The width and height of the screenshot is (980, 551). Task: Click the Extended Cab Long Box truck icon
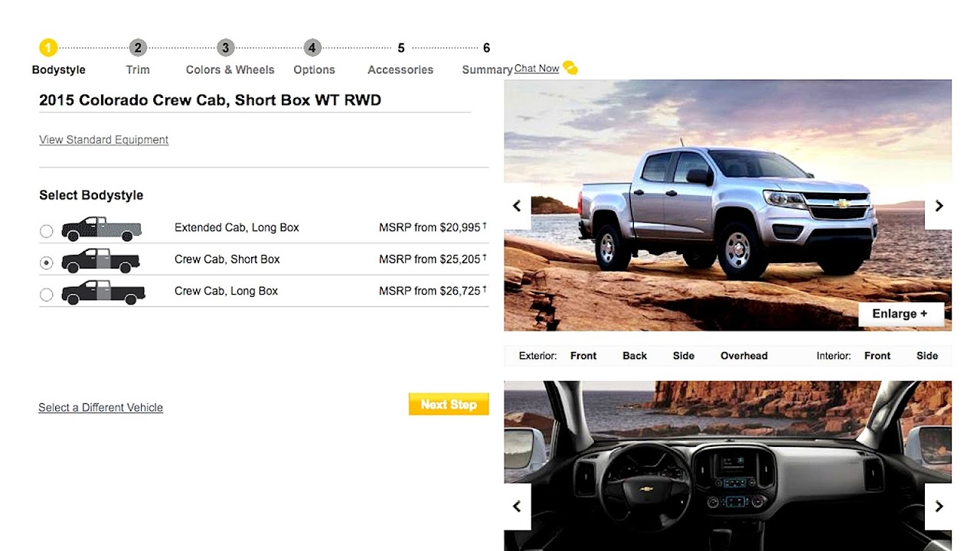point(102,228)
